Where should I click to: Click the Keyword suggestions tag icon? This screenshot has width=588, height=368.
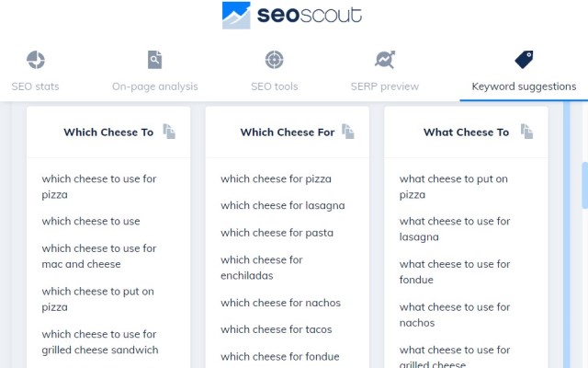click(524, 60)
